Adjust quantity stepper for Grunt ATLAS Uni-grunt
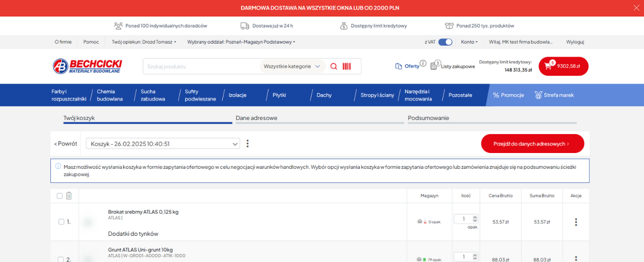This screenshot has width=644, height=262. pos(475,257)
